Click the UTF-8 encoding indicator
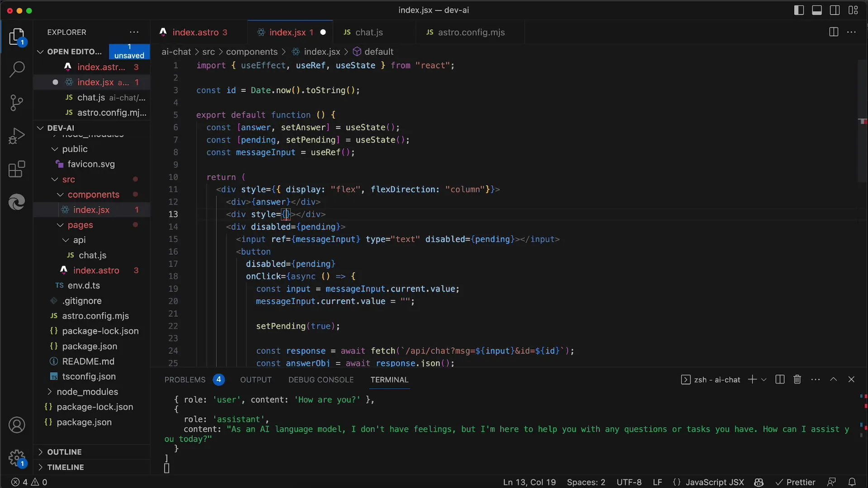The width and height of the screenshot is (868, 488). pyautogui.click(x=629, y=482)
